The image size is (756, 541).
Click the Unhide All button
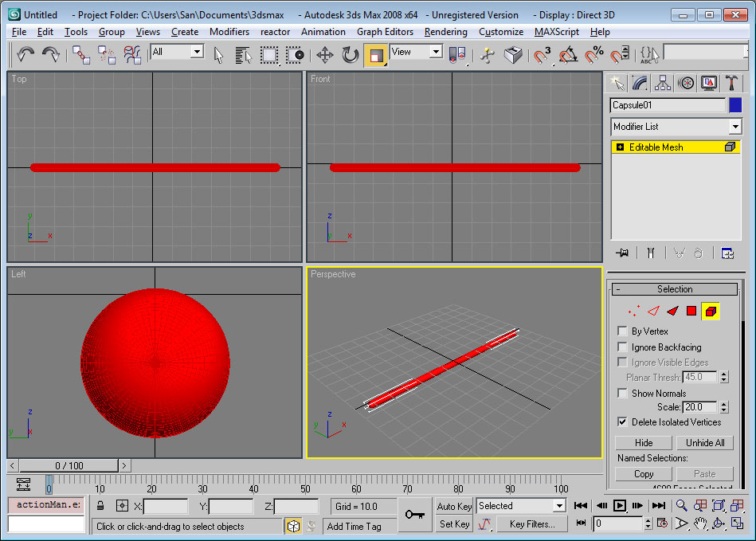705,443
